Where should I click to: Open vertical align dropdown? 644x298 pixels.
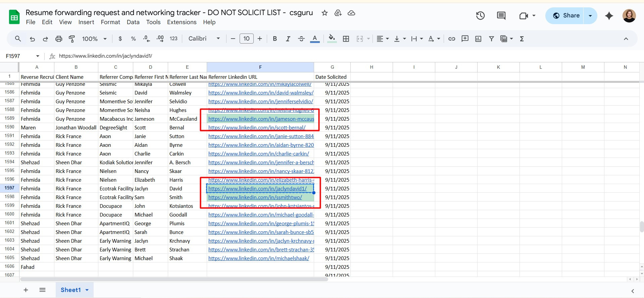click(400, 39)
